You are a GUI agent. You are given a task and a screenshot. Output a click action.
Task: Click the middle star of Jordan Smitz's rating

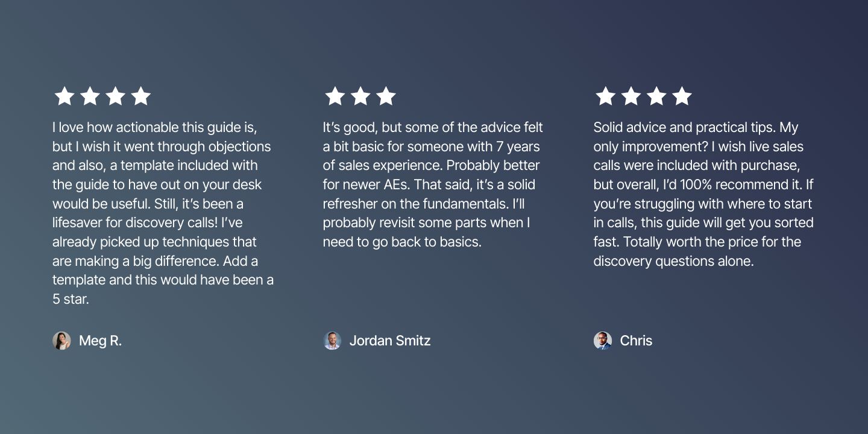click(x=360, y=96)
